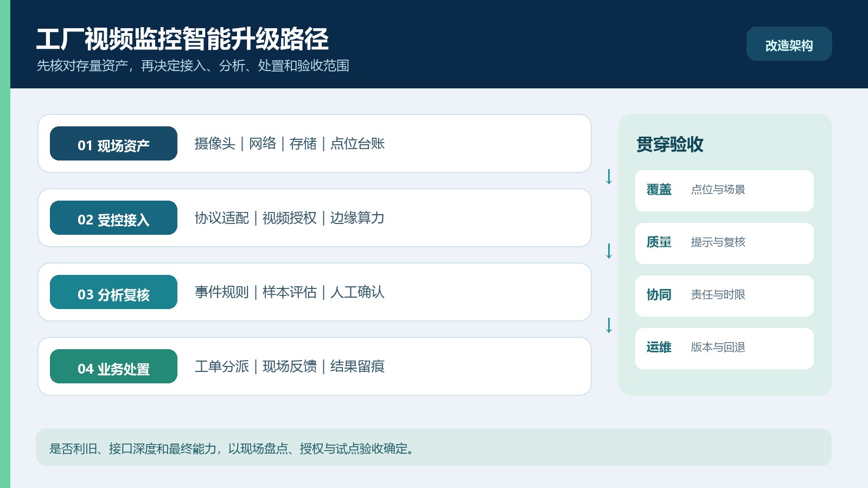Click the 点位与场景 description text
Viewport: 868px width, 488px height.
(718, 189)
